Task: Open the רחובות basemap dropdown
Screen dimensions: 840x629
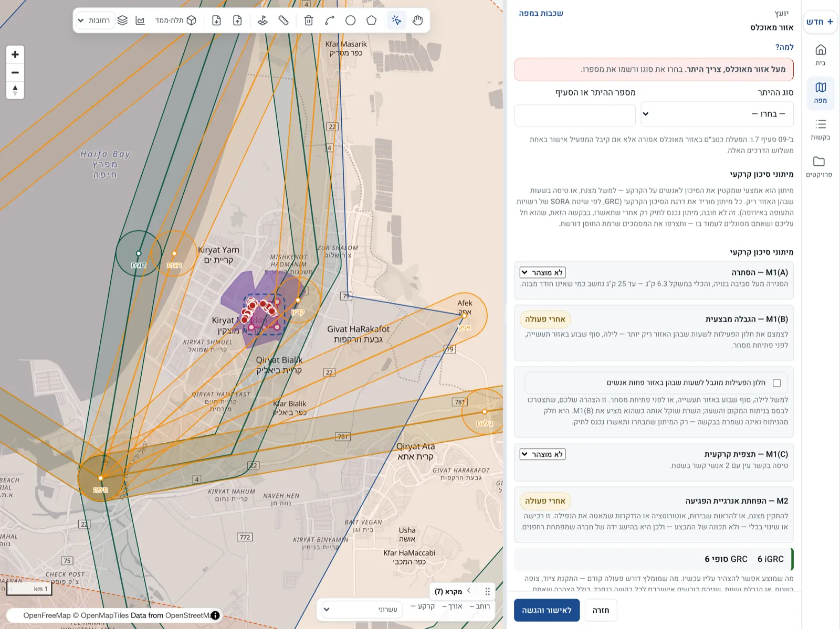Action: point(94,20)
